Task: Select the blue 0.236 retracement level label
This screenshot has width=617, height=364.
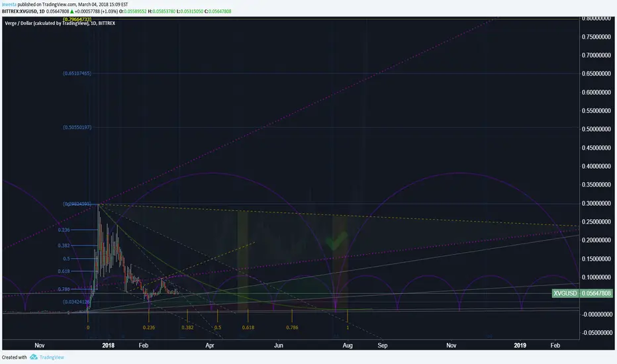Action: tap(64, 230)
